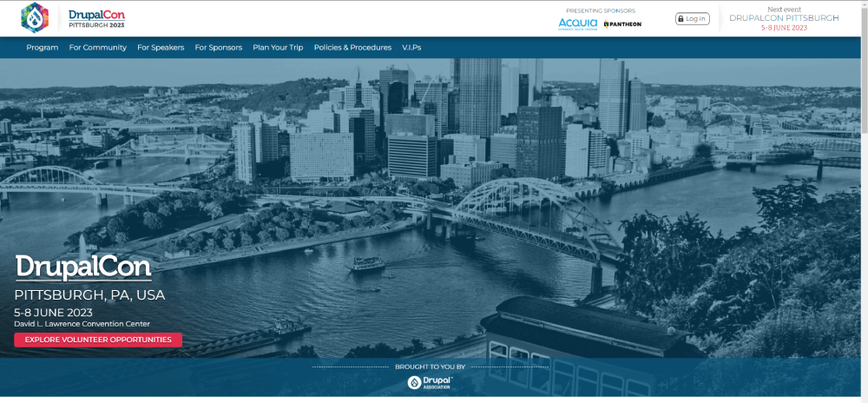This screenshot has width=868, height=403.
Task: Click the BROUGHT TO YOU BY label
Action: tap(431, 367)
